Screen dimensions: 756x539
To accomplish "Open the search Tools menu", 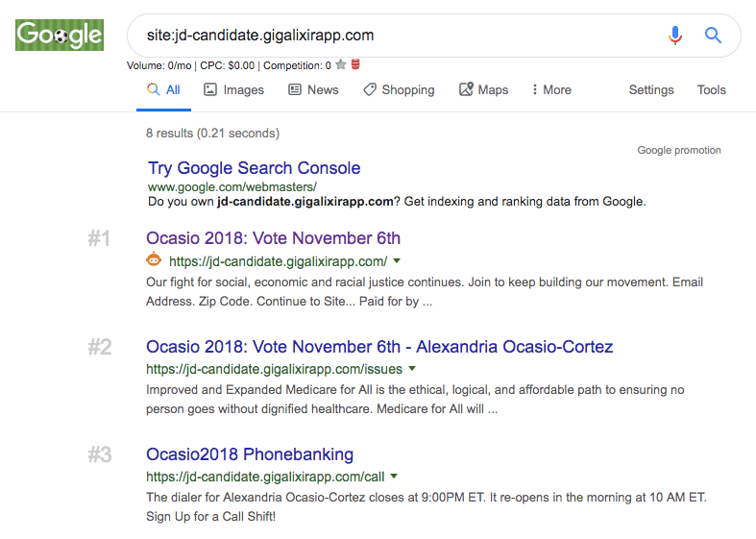I will [712, 90].
